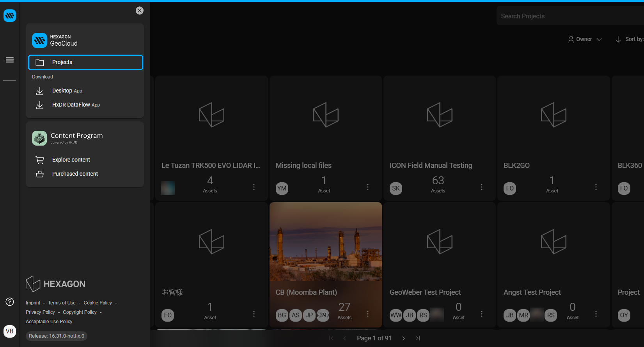The width and height of the screenshot is (644, 347).
Task: Open the help question mark icon
Action: [10, 302]
